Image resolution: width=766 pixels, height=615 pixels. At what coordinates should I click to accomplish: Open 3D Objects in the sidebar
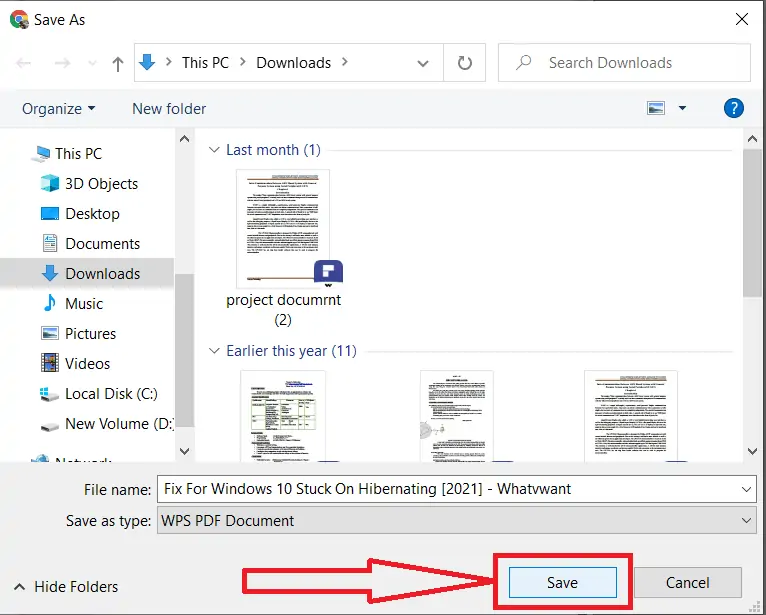[102, 184]
